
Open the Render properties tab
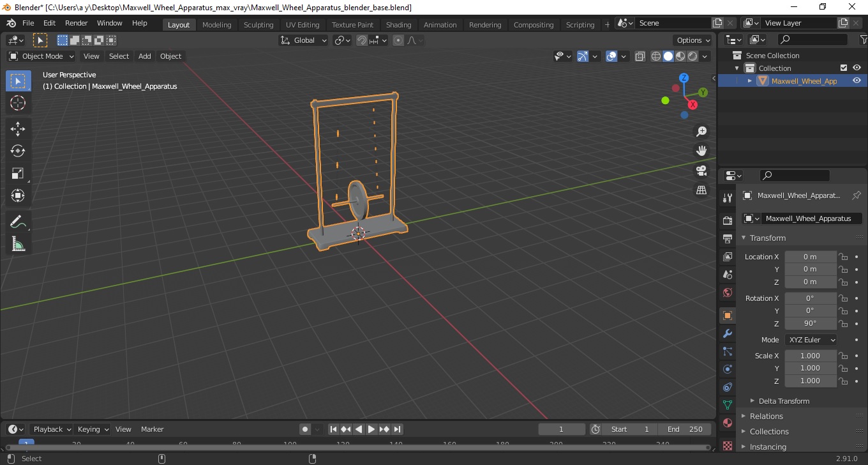click(727, 220)
